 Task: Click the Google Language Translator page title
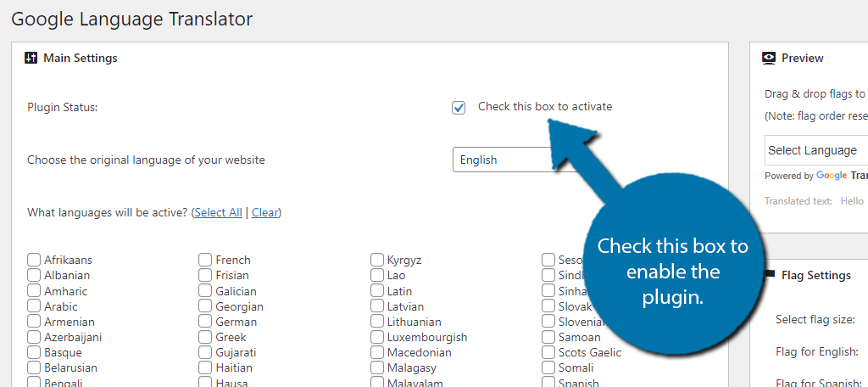coord(131,20)
